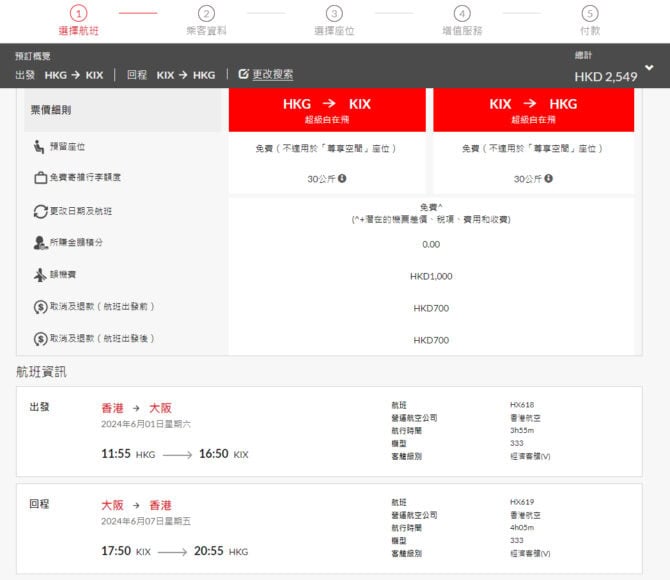This screenshot has width=670, height=580.
Task: Select the red KIX → HKG fare header
Action: tap(533, 109)
